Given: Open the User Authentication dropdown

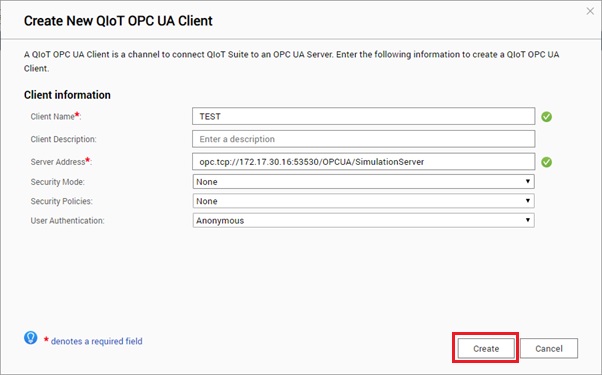Looking at the screenshot, I should [x=363, y=220].
